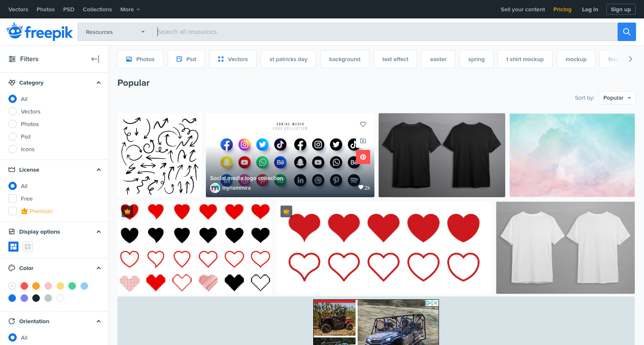Image resolution: width=644 pixels, height=345 pixels.
Task: Pick the purple color swatch
Action: (24, 298)
